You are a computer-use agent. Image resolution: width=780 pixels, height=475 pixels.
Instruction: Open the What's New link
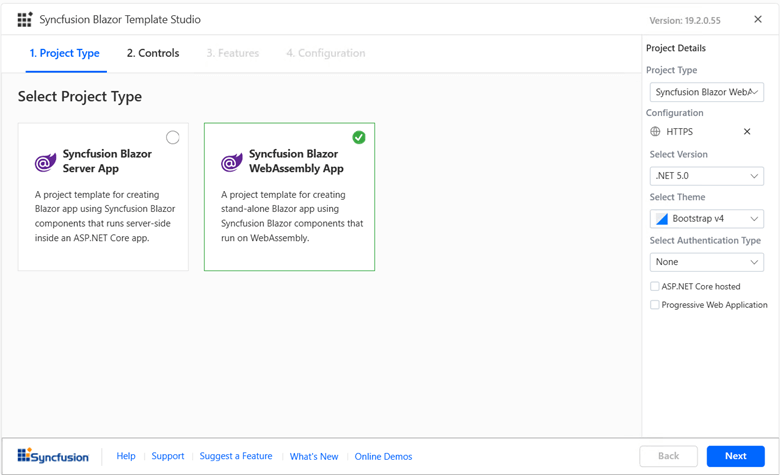click(x=314, y=457)
